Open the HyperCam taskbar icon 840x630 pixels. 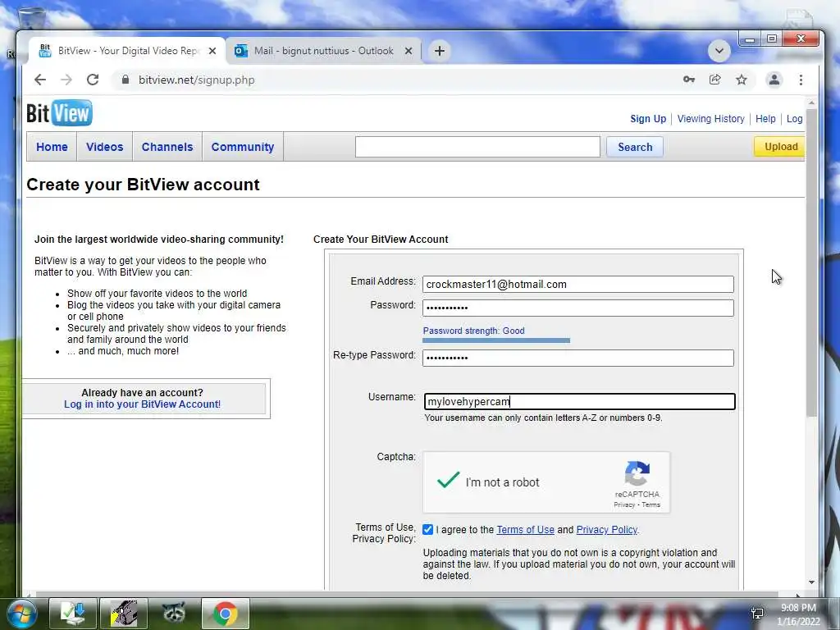124,614
